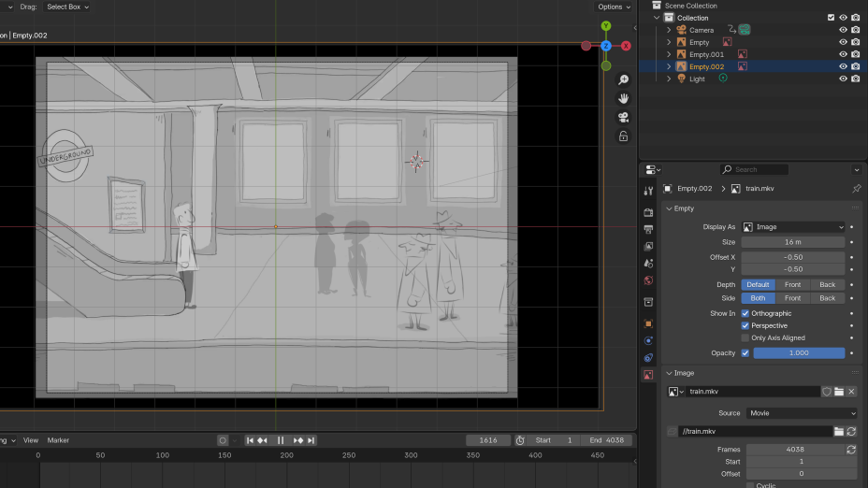The image size is (868, 488).
Task: Open the Object Data image tab
Action: (x=648, y=375)
